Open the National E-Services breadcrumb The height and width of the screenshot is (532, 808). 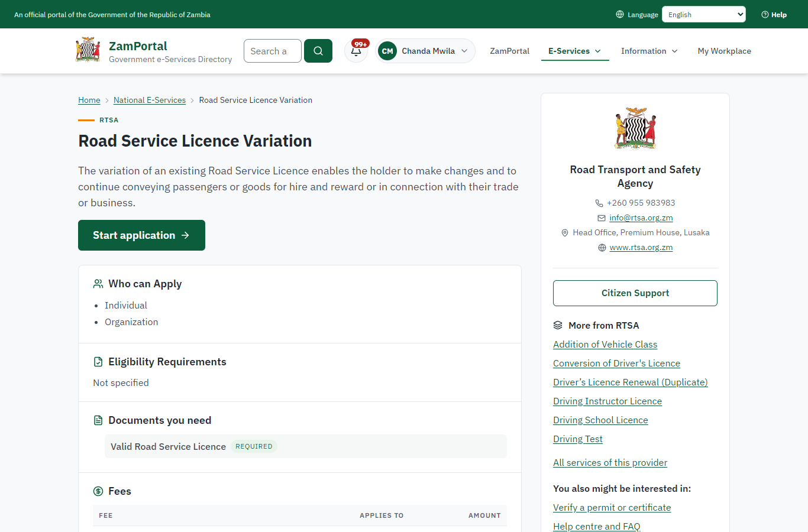pos(150,100)
